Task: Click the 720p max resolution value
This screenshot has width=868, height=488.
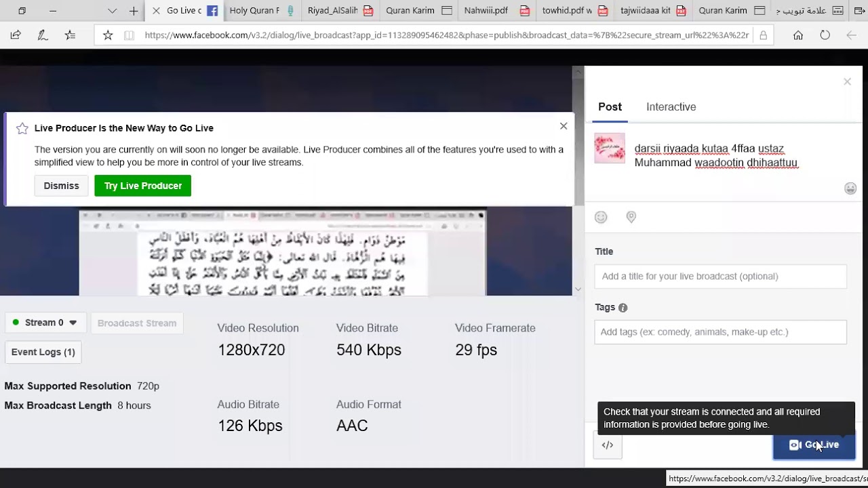Action: (148, 386)
